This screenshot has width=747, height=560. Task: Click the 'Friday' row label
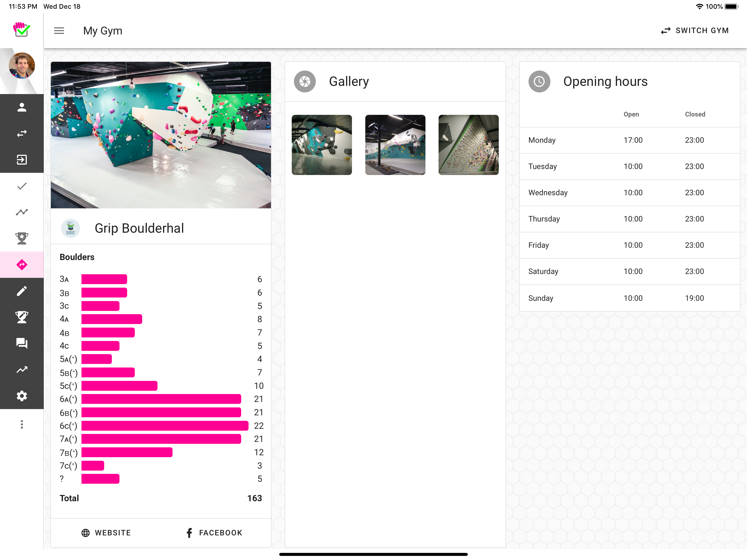(538, 245)
